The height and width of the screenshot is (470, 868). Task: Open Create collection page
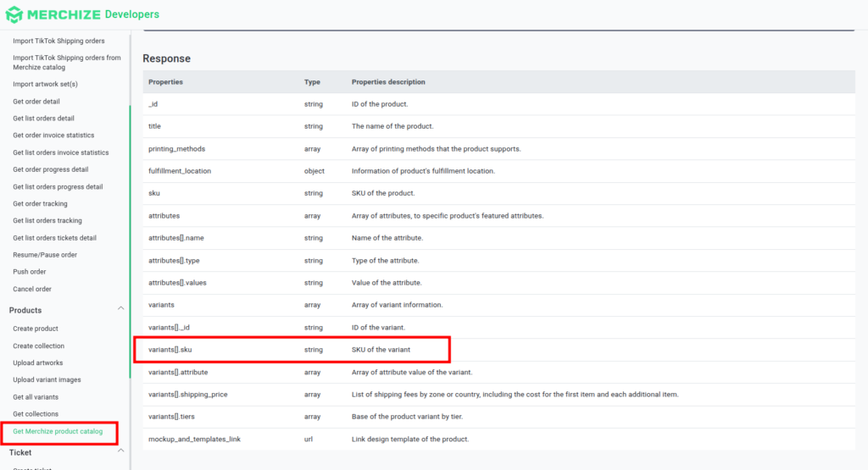coord(39,346)
